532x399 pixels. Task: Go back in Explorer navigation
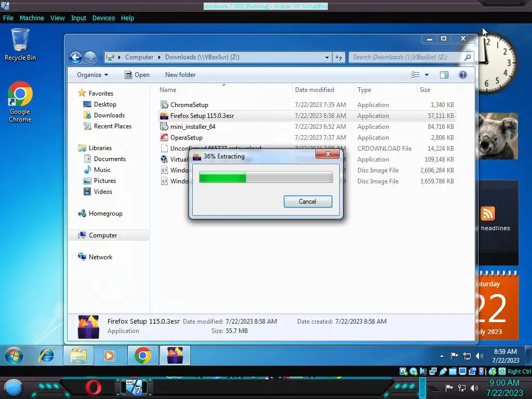click(x=75, y=57)
